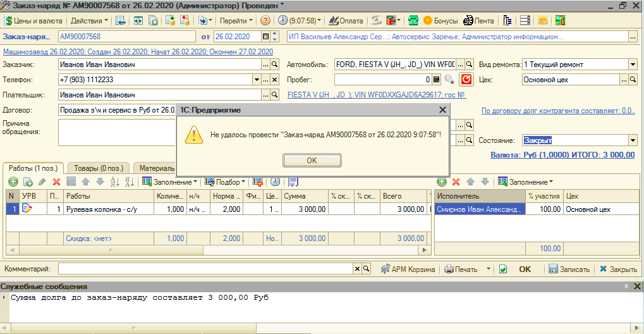Expand the Вид ремонта dropdown
This screenshot has height=334, width=644.
click(x=632, y=65)
